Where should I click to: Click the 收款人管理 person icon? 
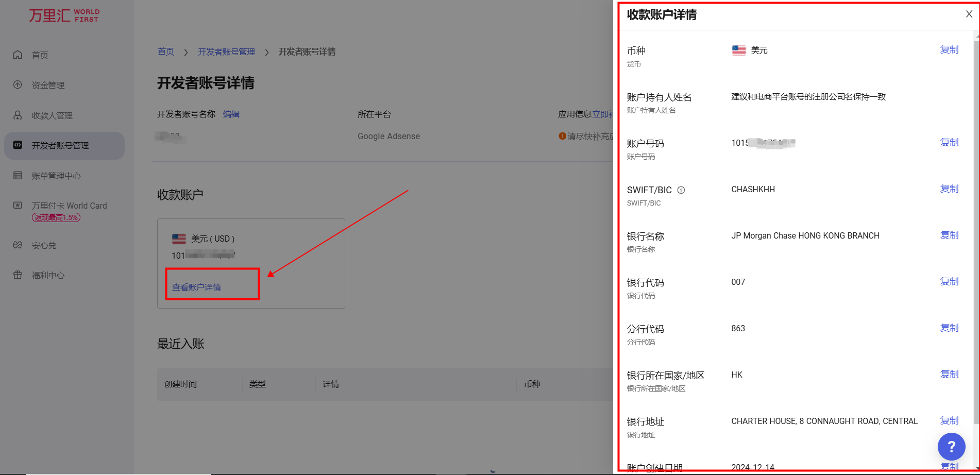coord(18,115)
